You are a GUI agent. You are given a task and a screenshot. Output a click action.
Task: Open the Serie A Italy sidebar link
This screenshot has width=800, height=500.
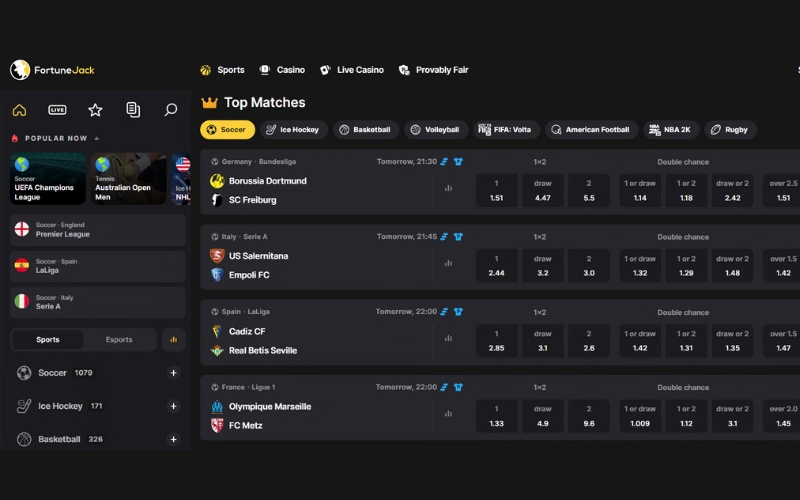point(97,303)
